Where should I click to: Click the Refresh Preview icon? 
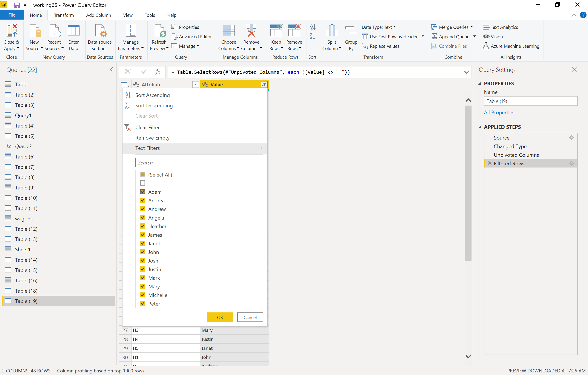(160, 31)
